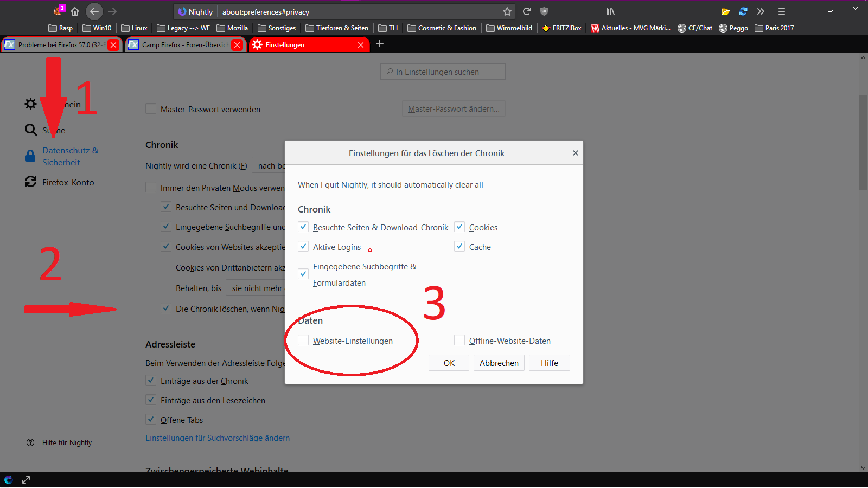Click Abbrechen to cancel the dialog
Image resolution: width=868 pixels, height=488 pixels.
pyautogui.click(x=499, y=363)
